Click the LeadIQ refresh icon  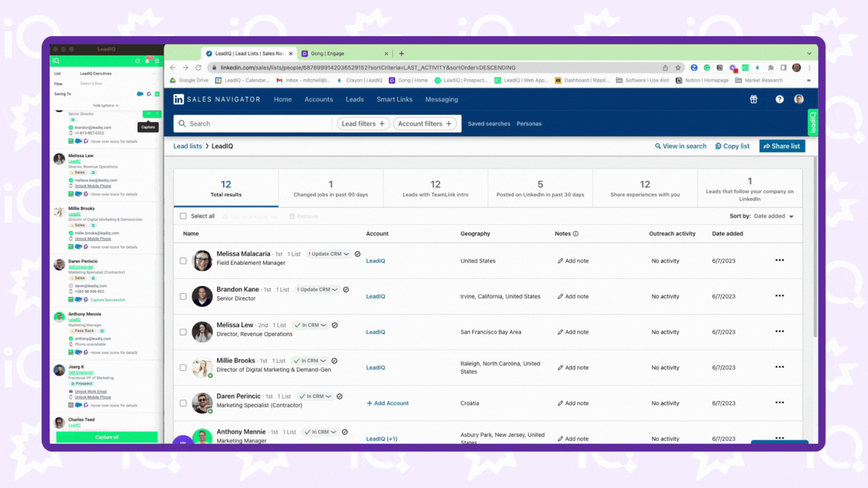pos(137,61)
